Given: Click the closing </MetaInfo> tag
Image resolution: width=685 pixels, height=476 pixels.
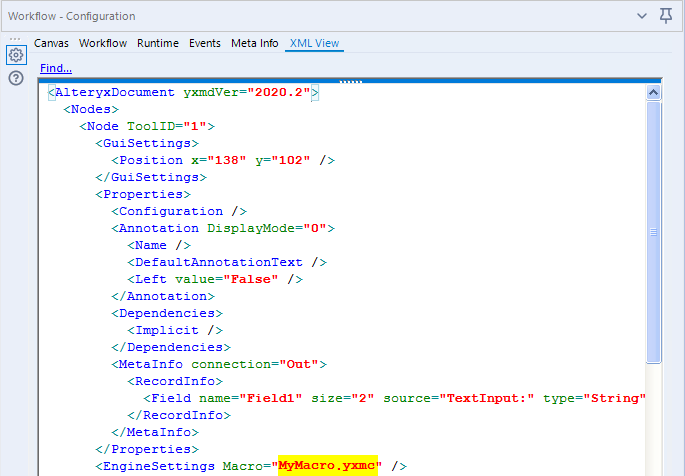Looking at the screenshot, I should coord(155,433).
